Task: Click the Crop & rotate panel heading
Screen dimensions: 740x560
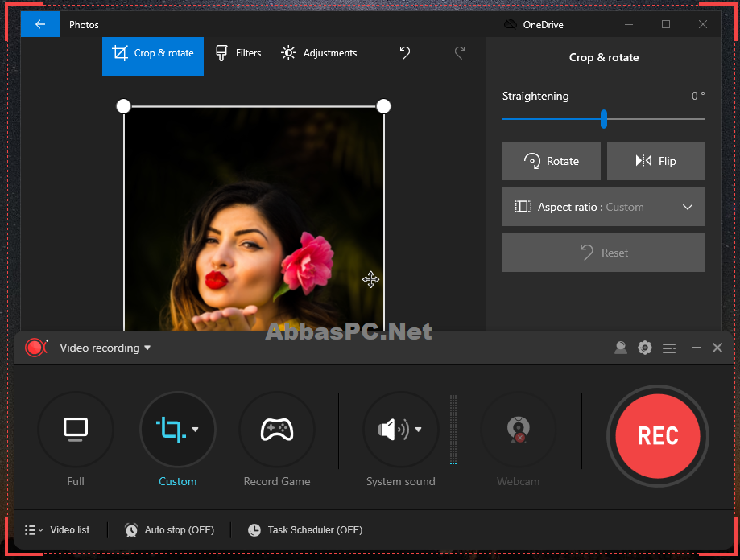Action: click(604, 57)
